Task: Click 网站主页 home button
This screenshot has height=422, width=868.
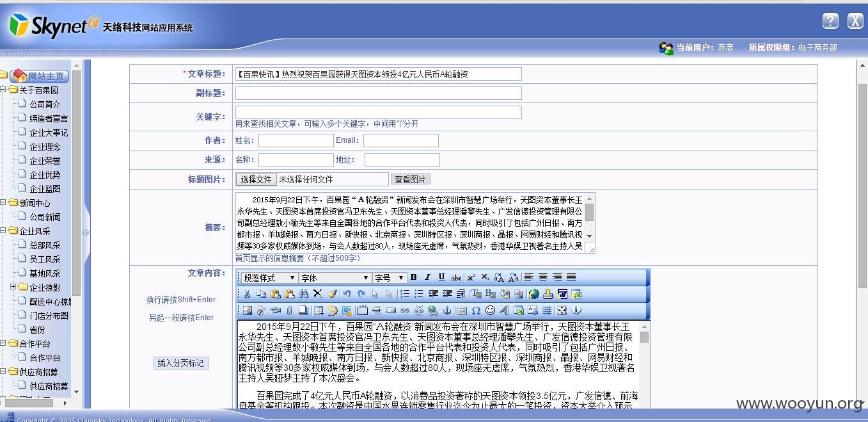Action: tap(40, 76)
